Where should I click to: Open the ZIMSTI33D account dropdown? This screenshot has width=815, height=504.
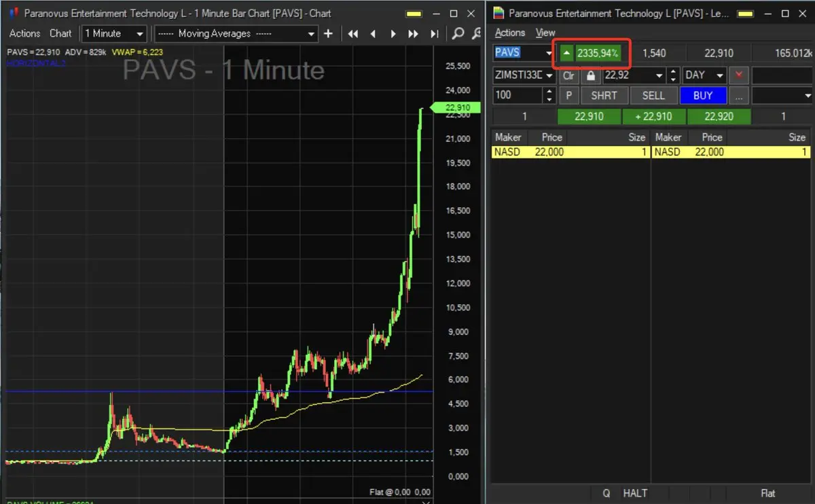point(549,75)
